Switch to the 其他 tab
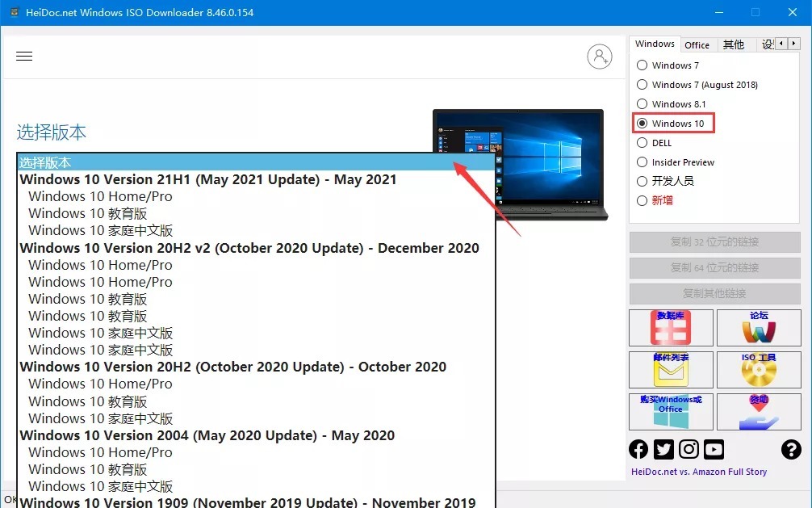812x508 pixels. [733, 45]
